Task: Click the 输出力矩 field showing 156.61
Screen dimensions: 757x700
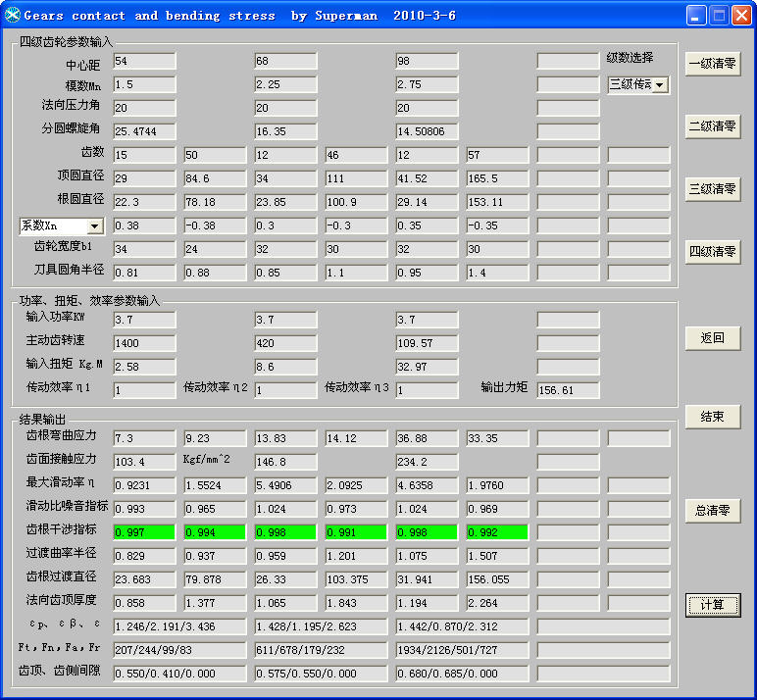Action: (x=568, y=390)
